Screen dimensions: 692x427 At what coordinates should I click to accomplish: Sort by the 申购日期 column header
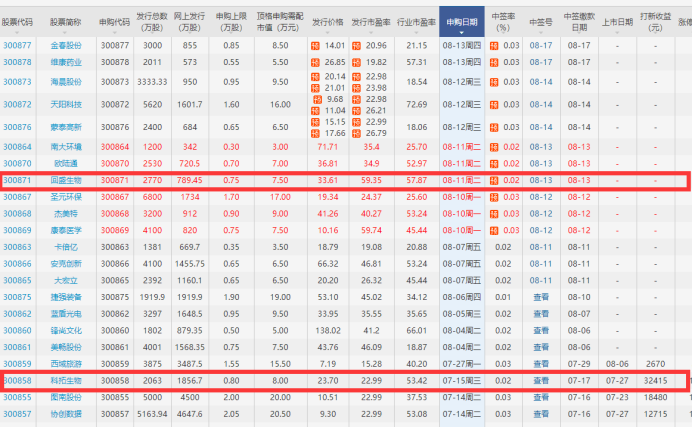pos(462,22)
